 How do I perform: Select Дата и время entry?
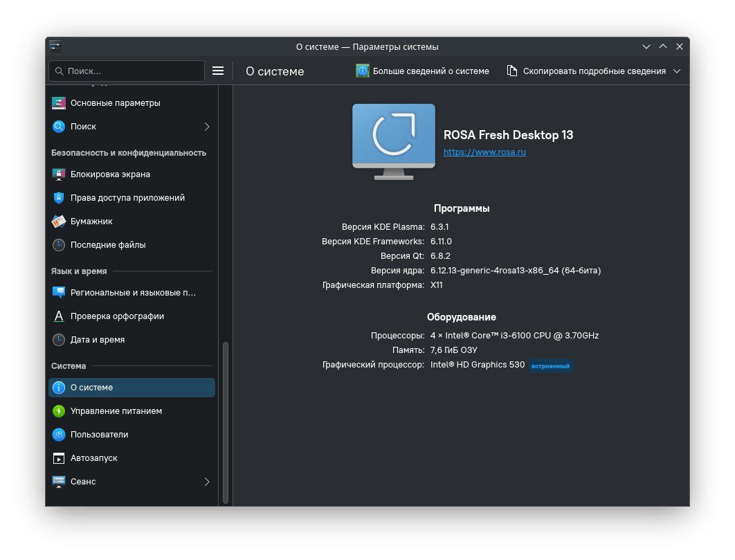coord(98,340)
